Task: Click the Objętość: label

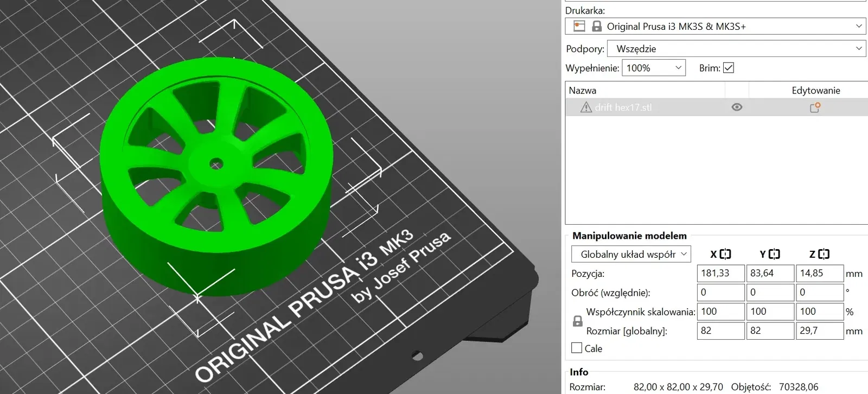Action: 751,387
